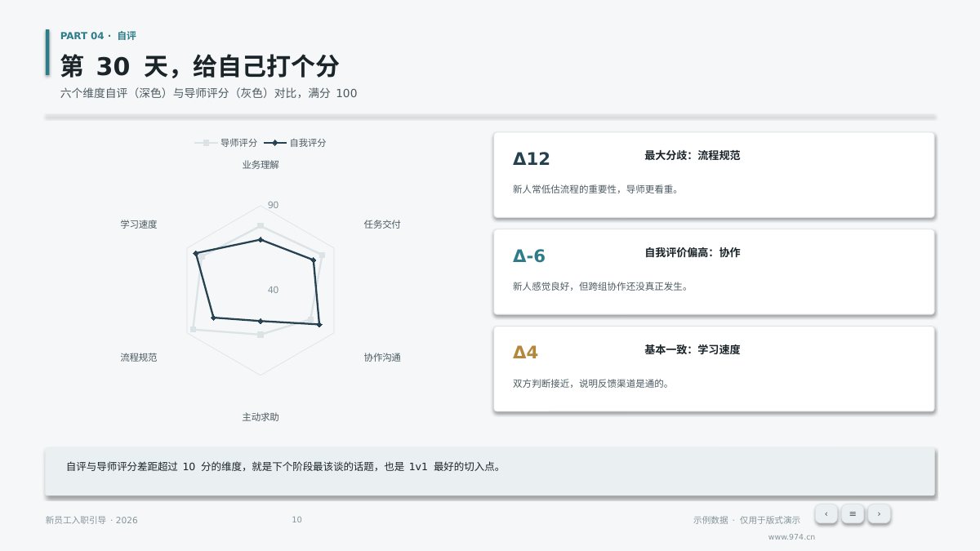Toggle the 导师评分 legend series

tap(226, 143)
